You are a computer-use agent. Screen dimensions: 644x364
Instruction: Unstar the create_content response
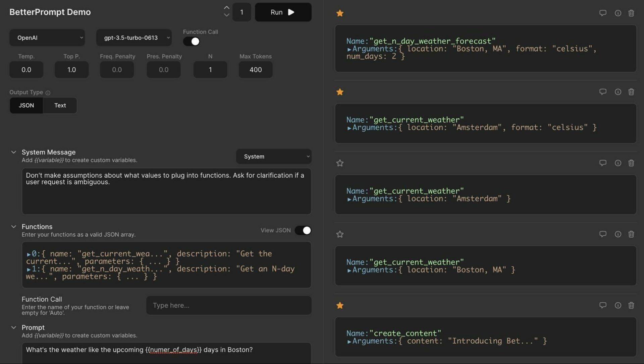(340, 305)
